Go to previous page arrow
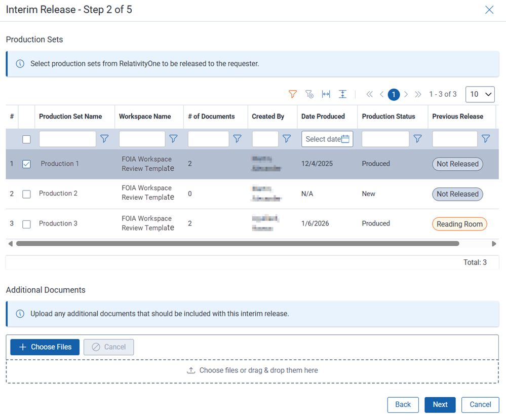This screenshot has height=420, width=506. point(382,94)
